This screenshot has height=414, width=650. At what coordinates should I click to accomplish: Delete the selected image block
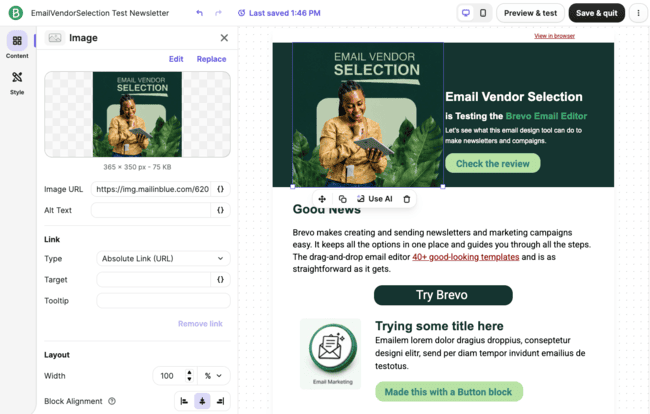(x=407, y=199)
